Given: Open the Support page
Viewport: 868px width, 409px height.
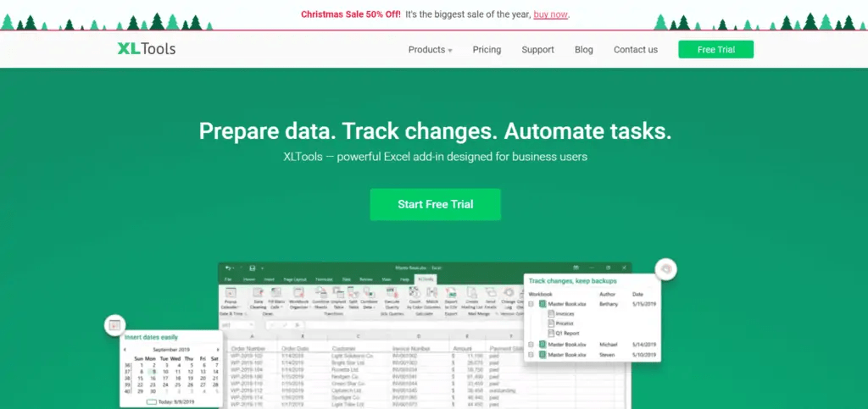Looking at the screenshot, I should [537, 50].
